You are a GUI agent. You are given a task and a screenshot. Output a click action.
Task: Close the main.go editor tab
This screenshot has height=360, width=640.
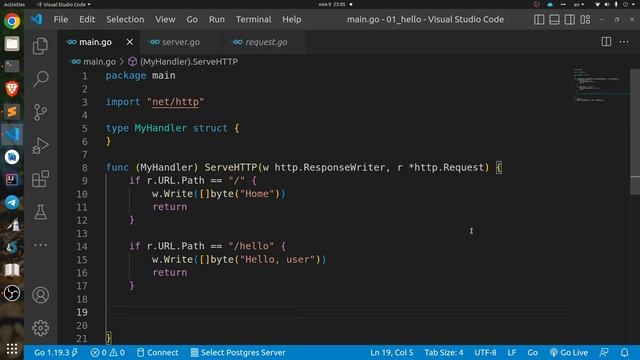[130, 42]
